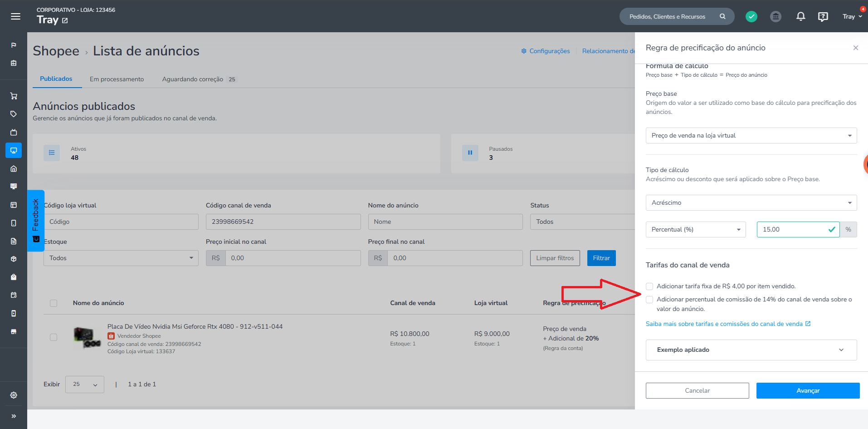Screen dimensions: 868x429
Task: Open the cube package sidebar icon
Action: [14, 259]
